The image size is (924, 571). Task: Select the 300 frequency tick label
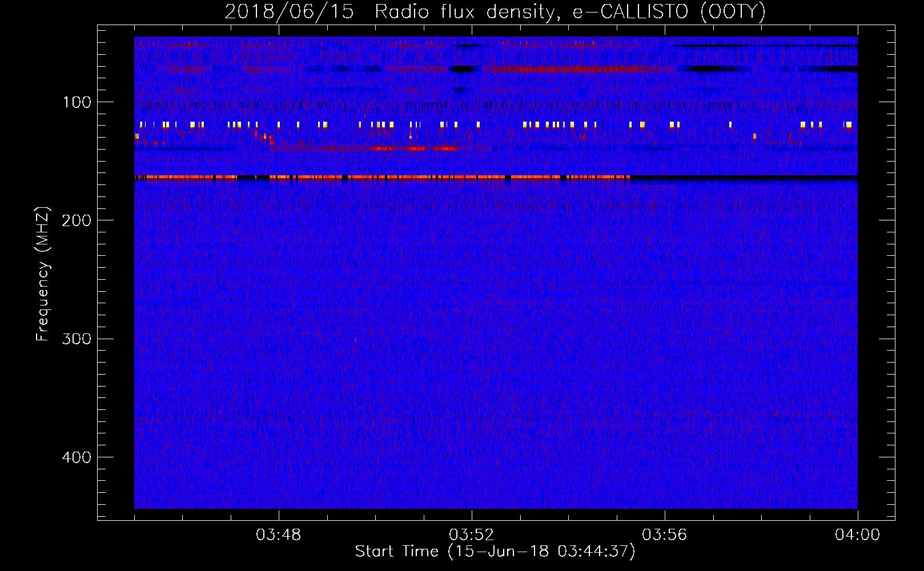[x=77, y=339]
